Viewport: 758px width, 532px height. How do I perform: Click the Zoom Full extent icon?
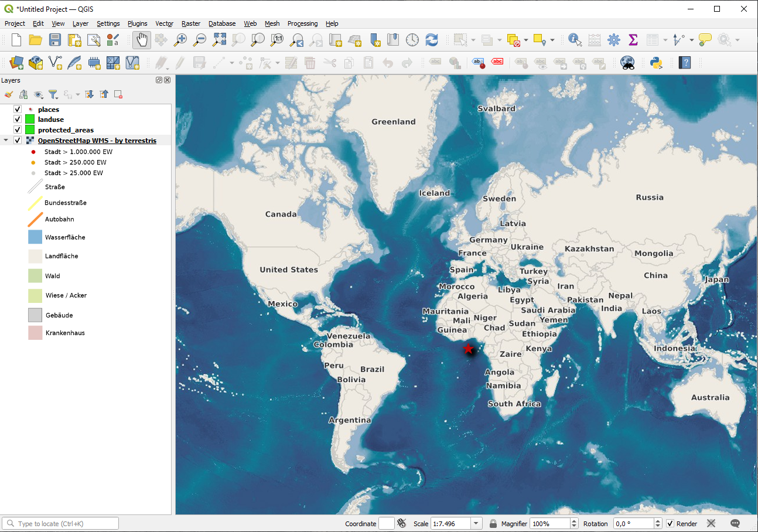219,40
